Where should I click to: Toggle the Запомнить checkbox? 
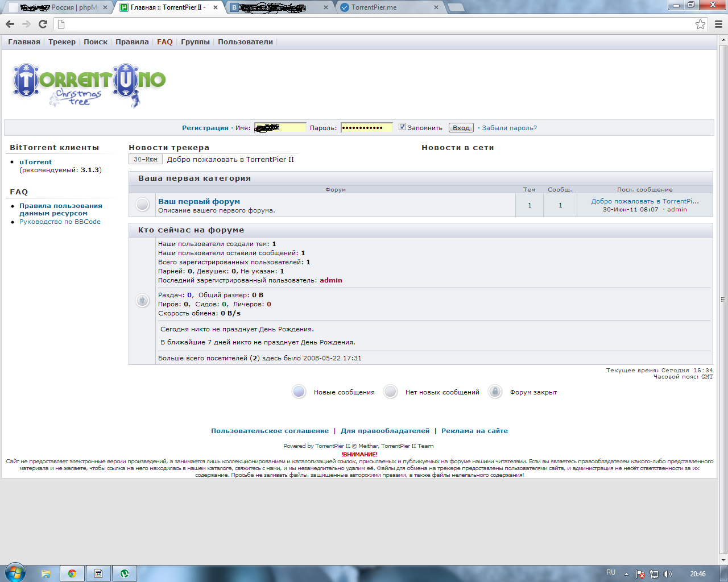[402, 127]
